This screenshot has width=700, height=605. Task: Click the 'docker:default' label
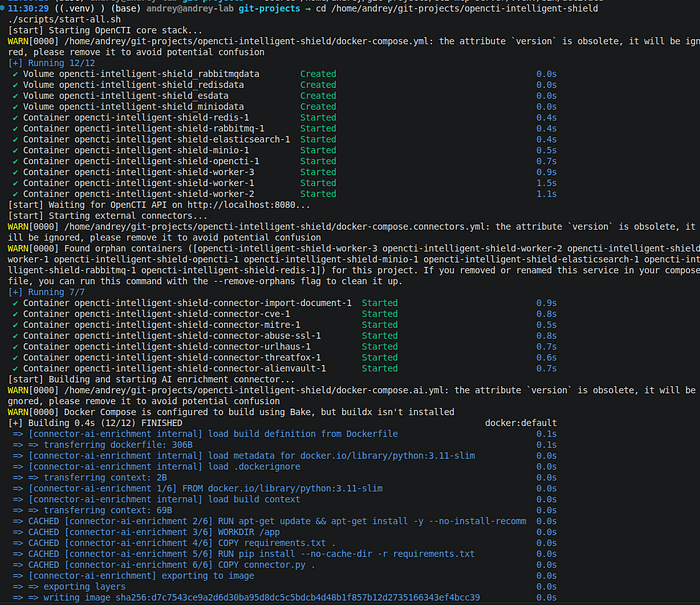tap(521, 423)
